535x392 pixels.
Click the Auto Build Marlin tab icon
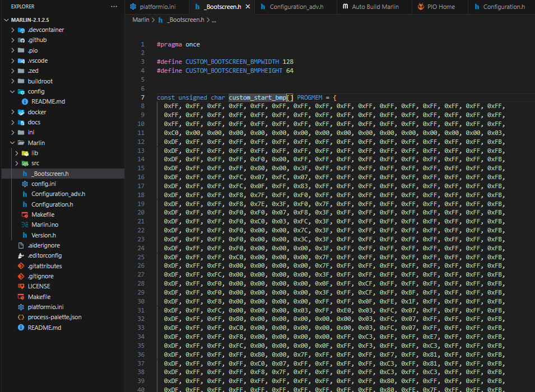[345, 7]
